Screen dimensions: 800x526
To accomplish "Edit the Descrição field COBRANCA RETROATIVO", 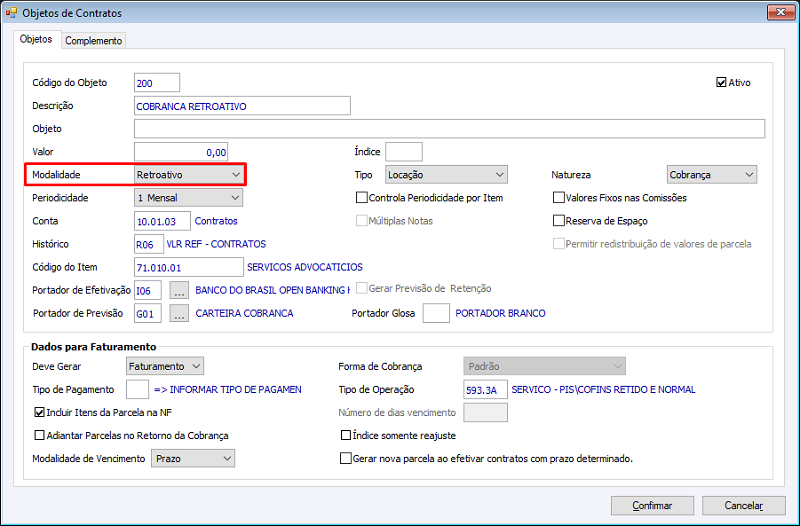I will [242, 106].
